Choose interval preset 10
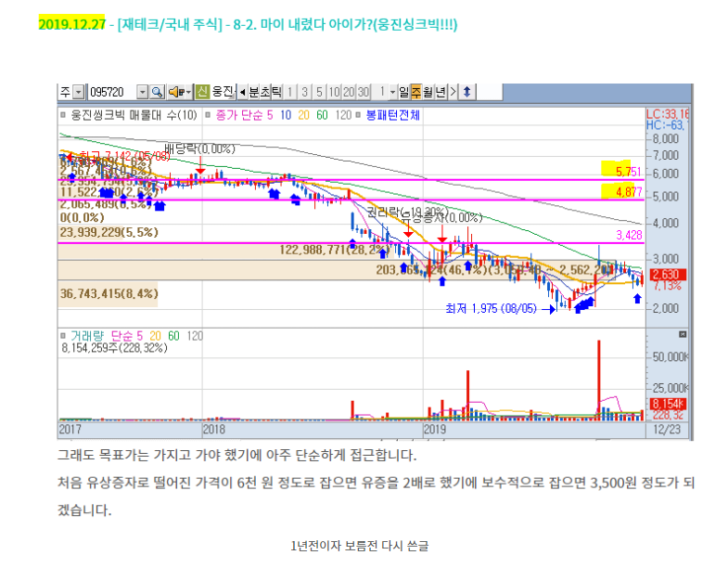 click(x=334, y=92)
